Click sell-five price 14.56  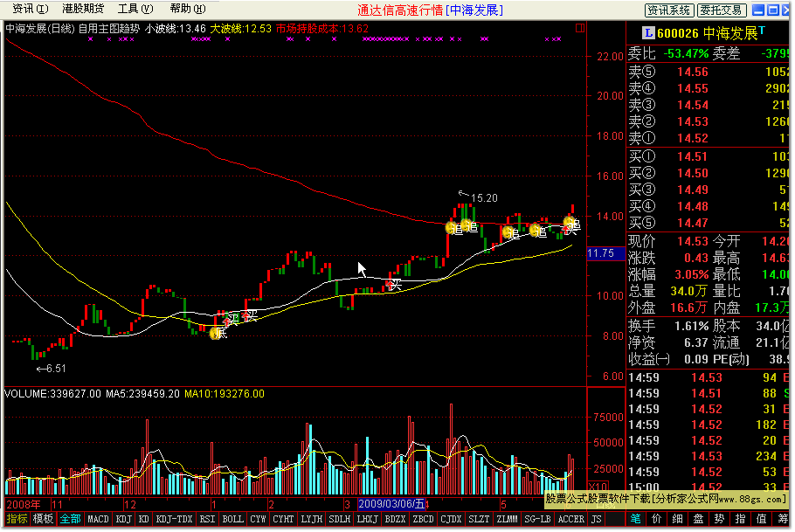tap(693, 73)
